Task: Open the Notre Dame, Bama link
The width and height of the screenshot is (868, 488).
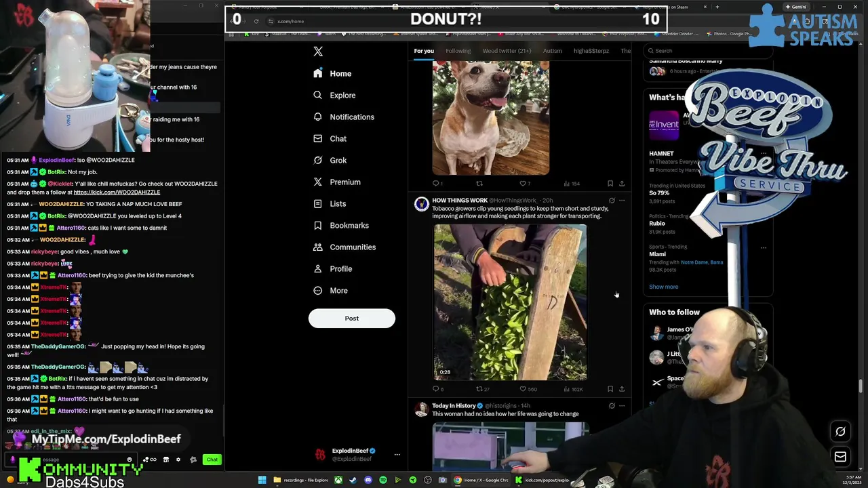Action: 701,262
